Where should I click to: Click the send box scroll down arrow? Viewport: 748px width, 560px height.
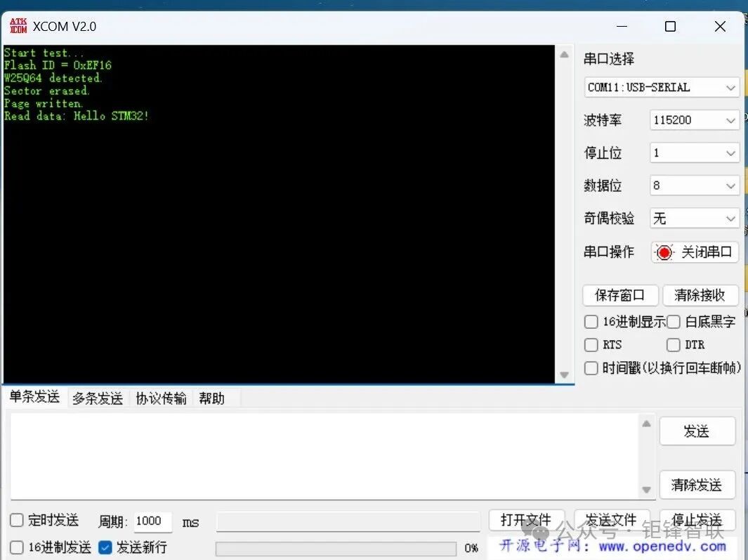coord(646,490)
